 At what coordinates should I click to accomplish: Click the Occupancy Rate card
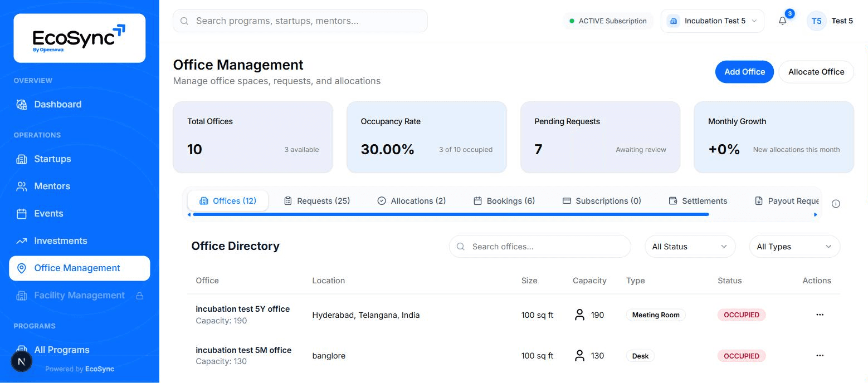click(x=427, y=137)
